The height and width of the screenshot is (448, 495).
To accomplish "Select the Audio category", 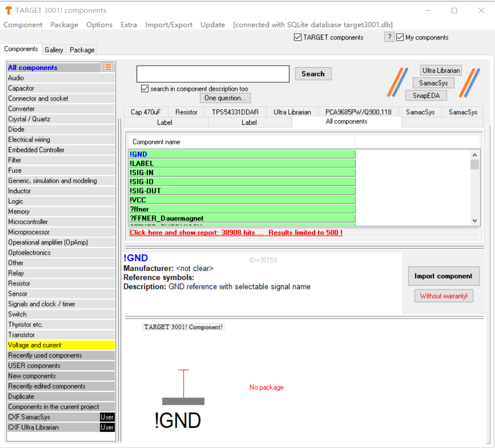I will [61, 78].
